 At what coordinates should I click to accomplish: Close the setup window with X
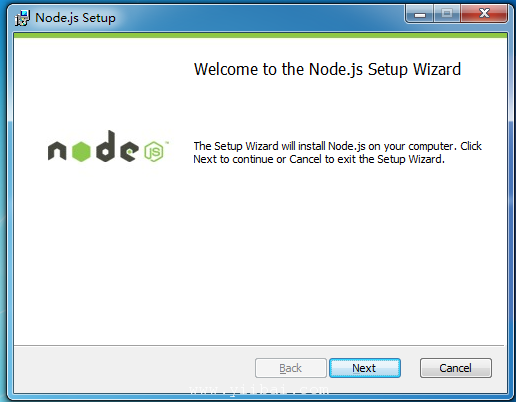click(x=484, y=14)
